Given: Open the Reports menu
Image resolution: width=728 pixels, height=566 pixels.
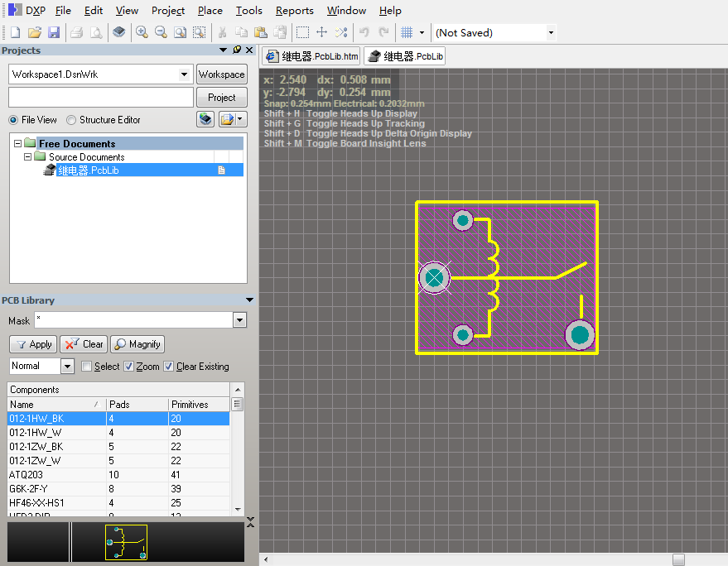Looking at the screenshot, I should pyautogui.click(x=294, y=10).
